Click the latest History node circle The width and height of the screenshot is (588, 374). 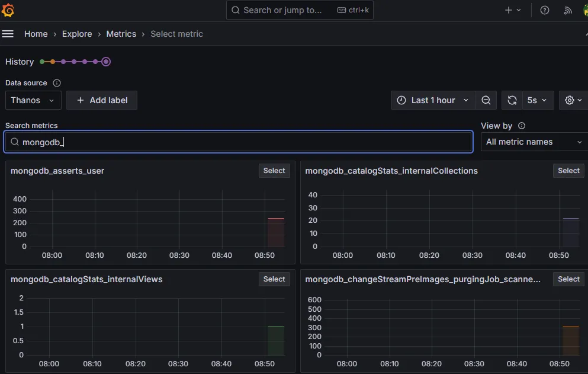pyautogui.click(x=106, y=61)
